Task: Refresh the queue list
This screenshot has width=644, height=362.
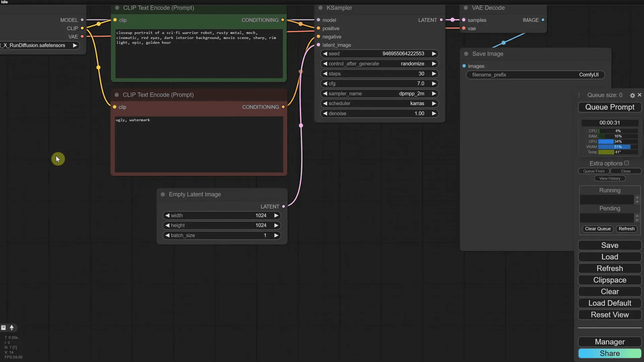Action: [x=626, y=229]
